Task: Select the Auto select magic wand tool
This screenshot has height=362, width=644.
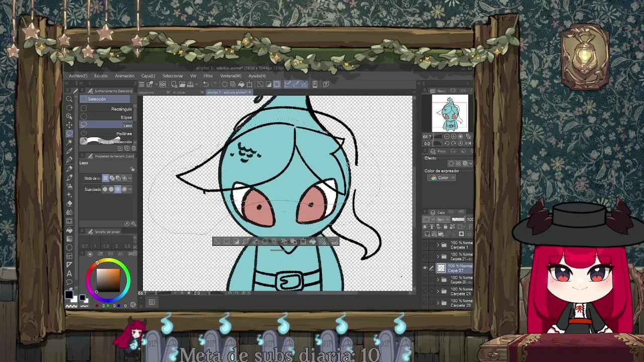Action: tap(69, 142)
